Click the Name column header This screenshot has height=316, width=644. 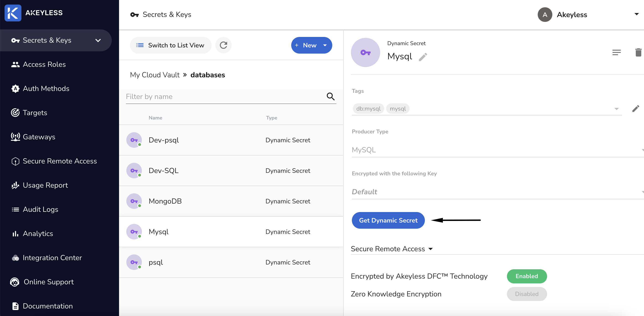(x=155, y=118)
